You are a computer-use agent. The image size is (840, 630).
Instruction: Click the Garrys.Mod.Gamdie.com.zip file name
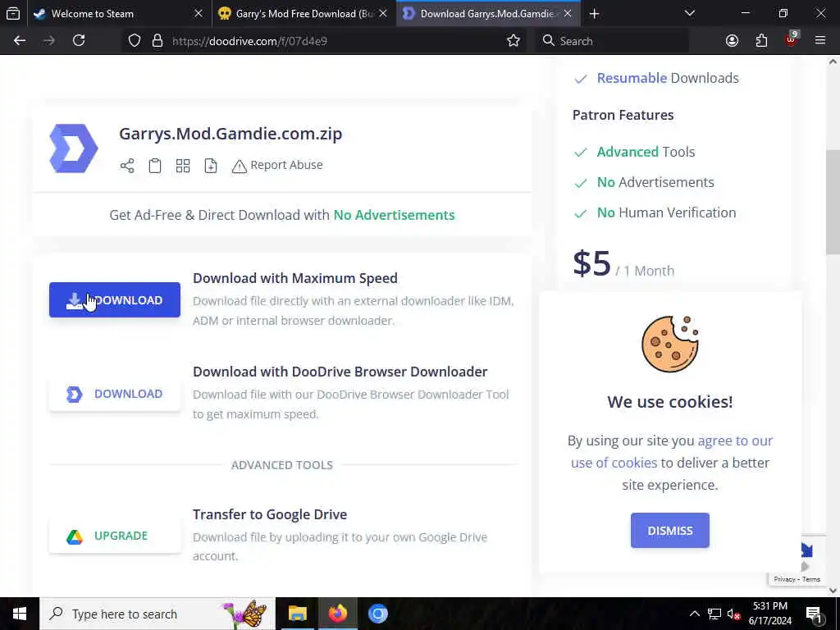[x=231, y=134]
